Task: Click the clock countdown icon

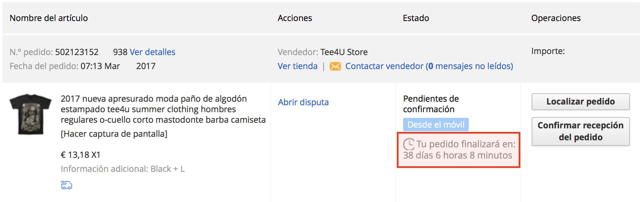Action: point(409,144)
